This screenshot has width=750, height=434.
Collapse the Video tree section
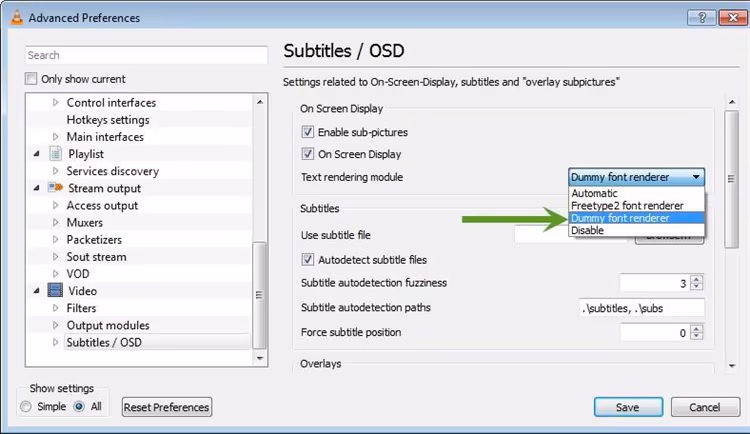click(36, 291)
